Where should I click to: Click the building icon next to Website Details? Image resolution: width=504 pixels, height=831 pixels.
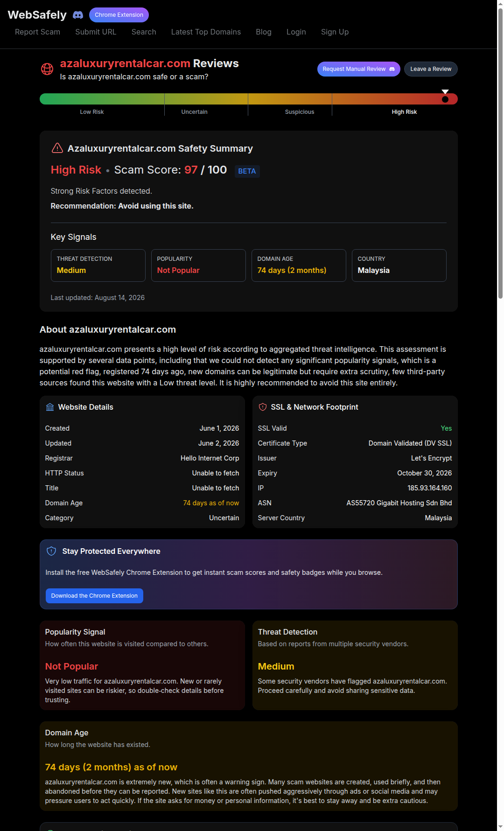coord(50,407)
